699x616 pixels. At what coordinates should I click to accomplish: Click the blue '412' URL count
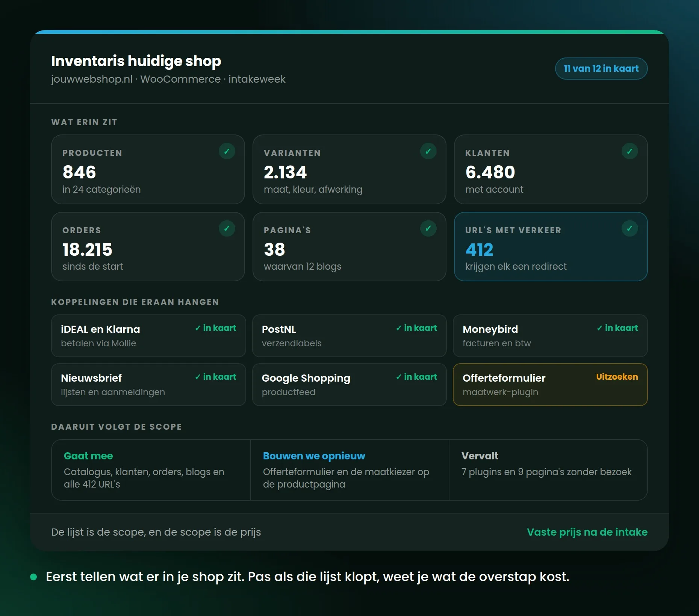click(479, 249)
